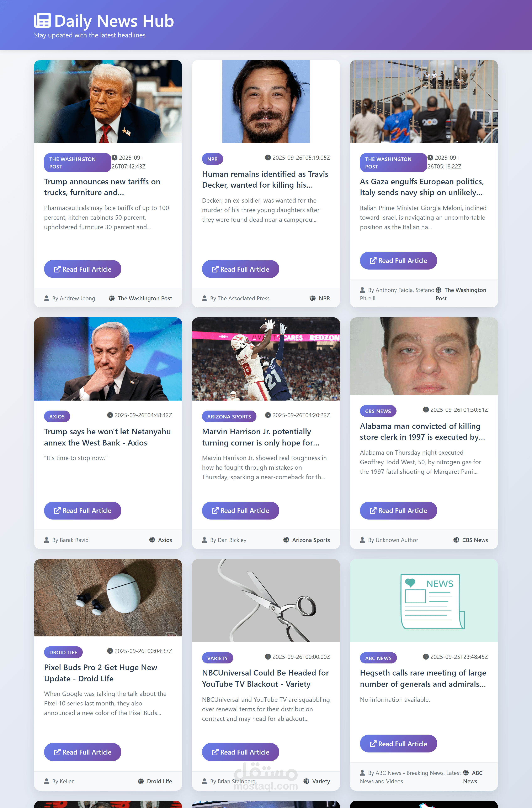Click the clock icon on the NPR article
532x808 pixels.
268,157
